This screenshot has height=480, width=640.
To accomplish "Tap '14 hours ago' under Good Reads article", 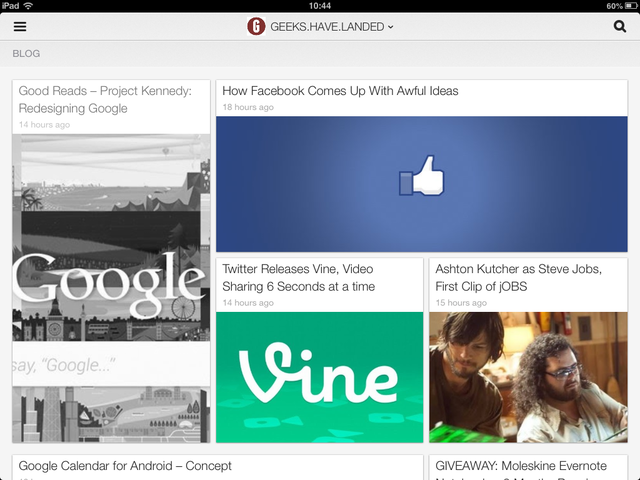I will coord(44,125).
